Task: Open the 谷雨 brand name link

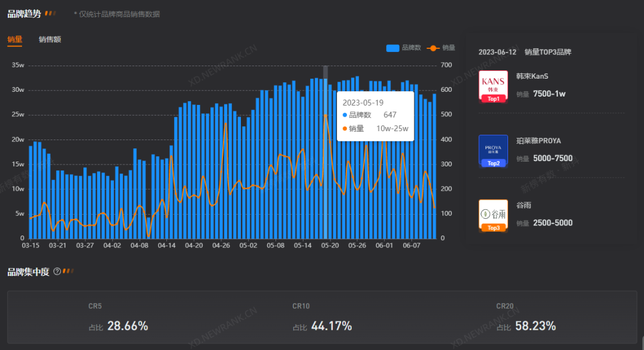Action: click(523, 205)
